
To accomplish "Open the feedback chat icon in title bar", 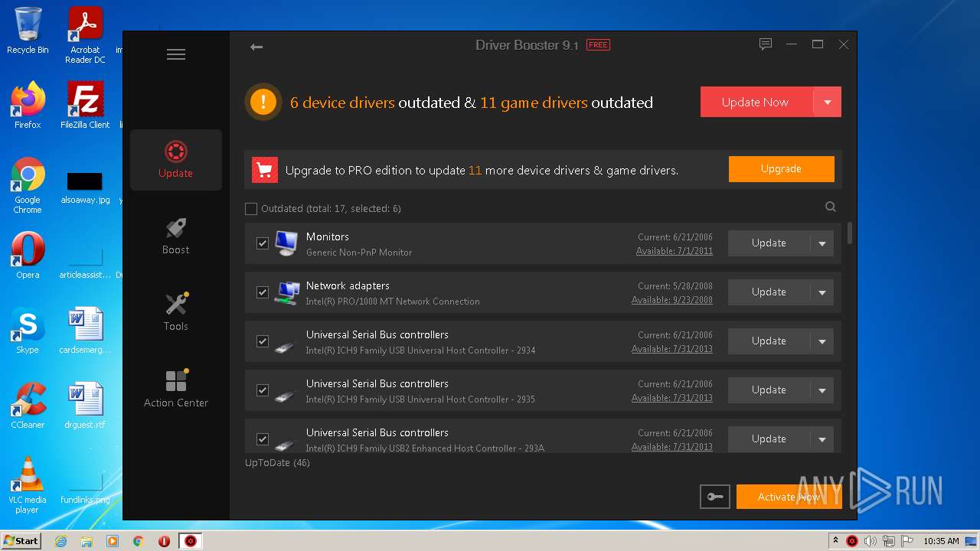I will coord(765,44).
